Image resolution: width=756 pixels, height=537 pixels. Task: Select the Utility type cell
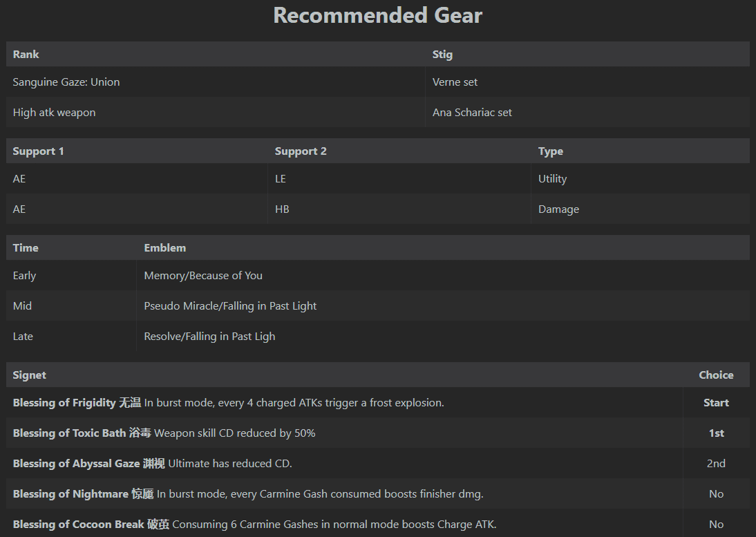pos(552,179)
